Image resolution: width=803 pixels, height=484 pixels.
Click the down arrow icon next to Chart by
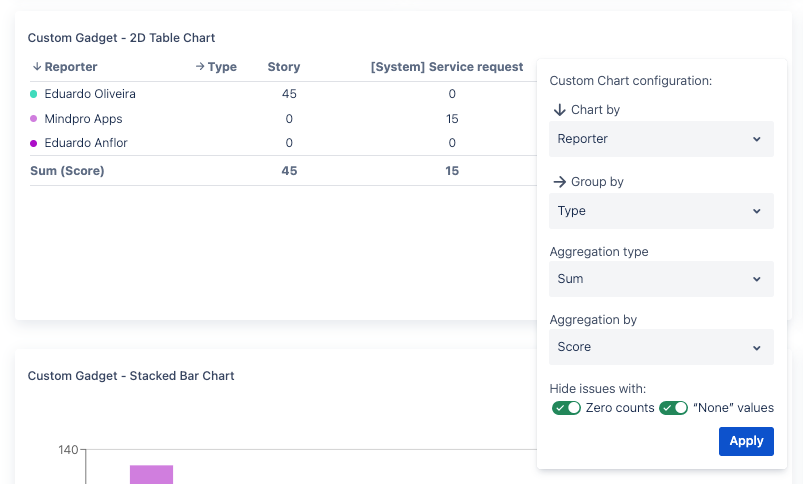pos(559,110)
